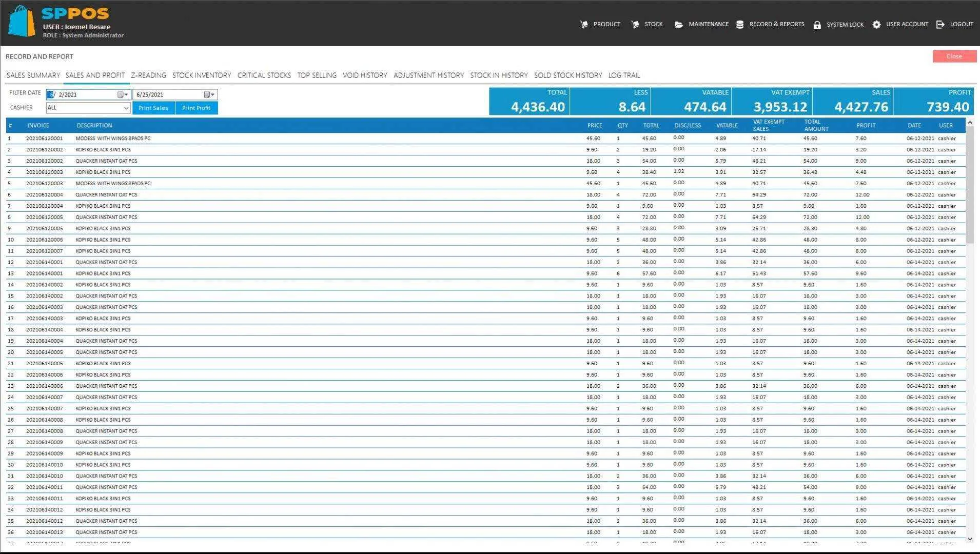Viewport: 980px width, 554px height.
Task: Switch to the TOP SELLING tab
Action: [x=317, y=75]
